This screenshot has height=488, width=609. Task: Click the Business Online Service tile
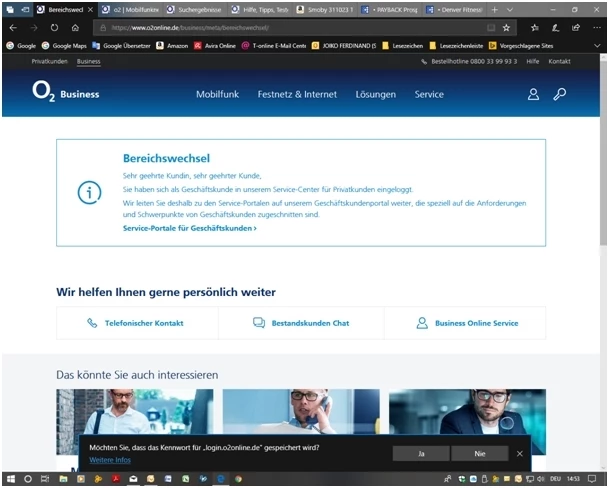[465, 323]
